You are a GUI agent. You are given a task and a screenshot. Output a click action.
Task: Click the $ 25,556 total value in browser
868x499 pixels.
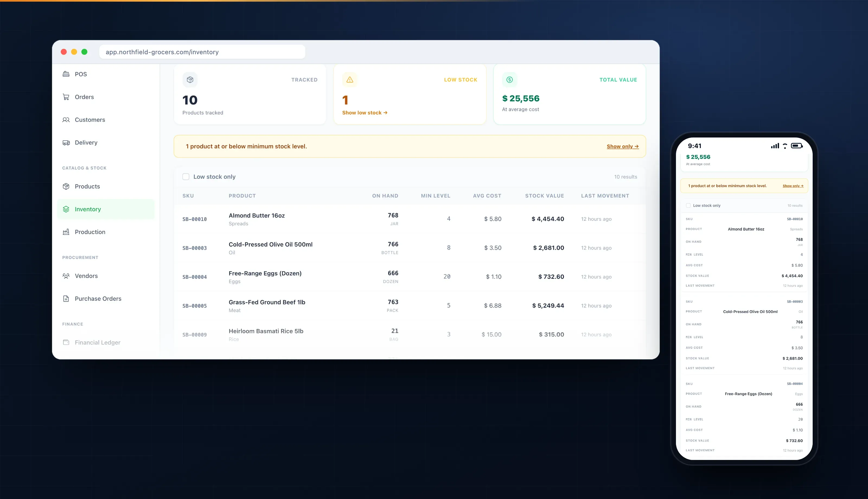(x=521, y=98)
